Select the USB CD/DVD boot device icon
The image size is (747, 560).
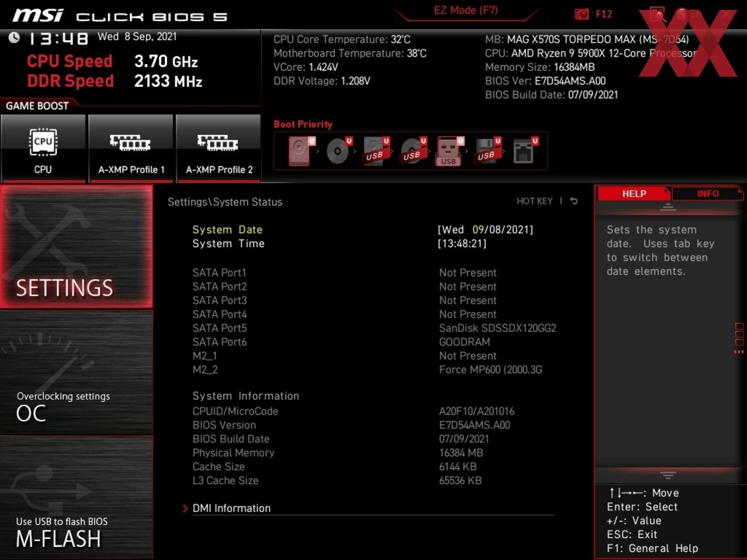[413, 151]
